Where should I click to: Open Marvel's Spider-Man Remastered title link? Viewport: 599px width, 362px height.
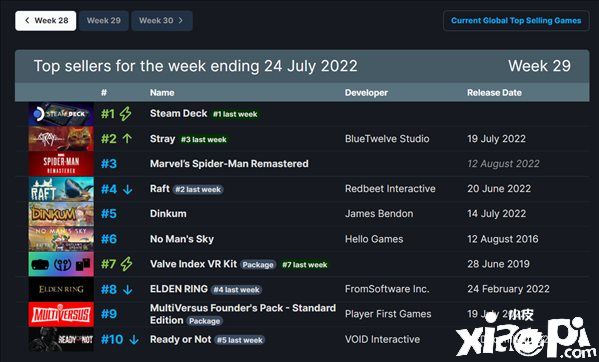229,164
